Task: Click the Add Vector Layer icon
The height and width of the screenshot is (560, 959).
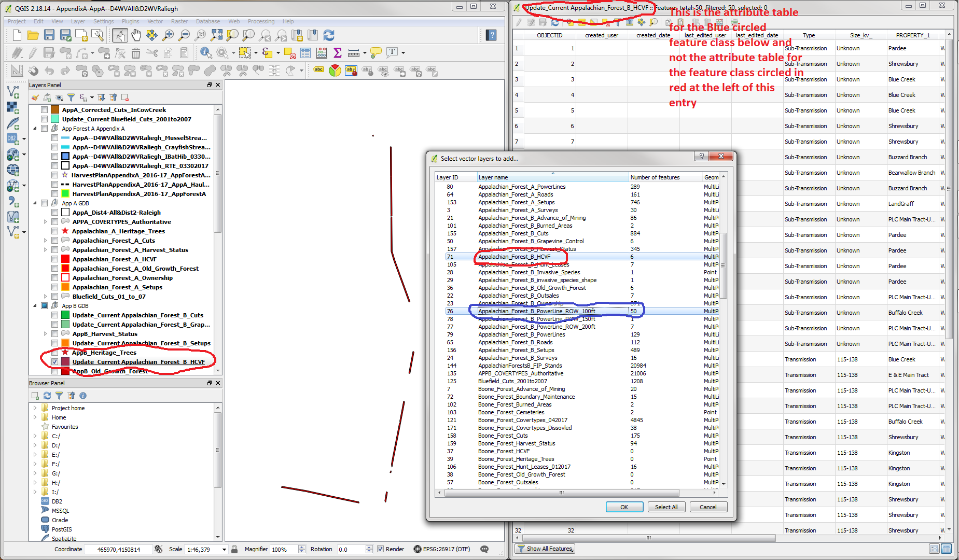Action: 13,92
